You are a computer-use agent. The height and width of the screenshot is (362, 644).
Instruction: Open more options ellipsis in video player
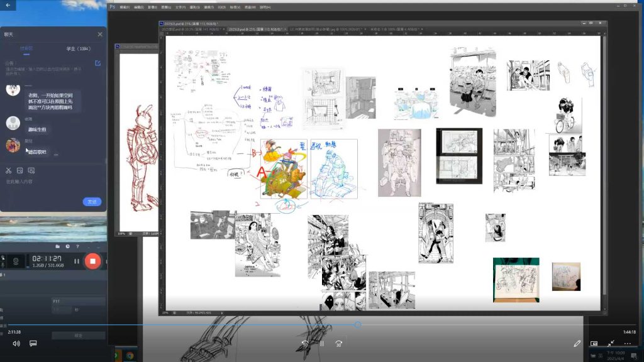(x=627, y=344)
